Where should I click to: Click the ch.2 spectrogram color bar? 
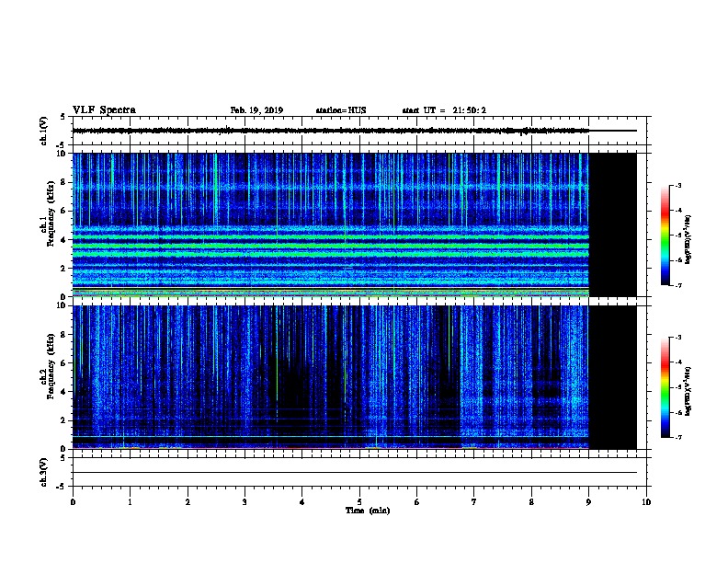(x=665, y=387)
